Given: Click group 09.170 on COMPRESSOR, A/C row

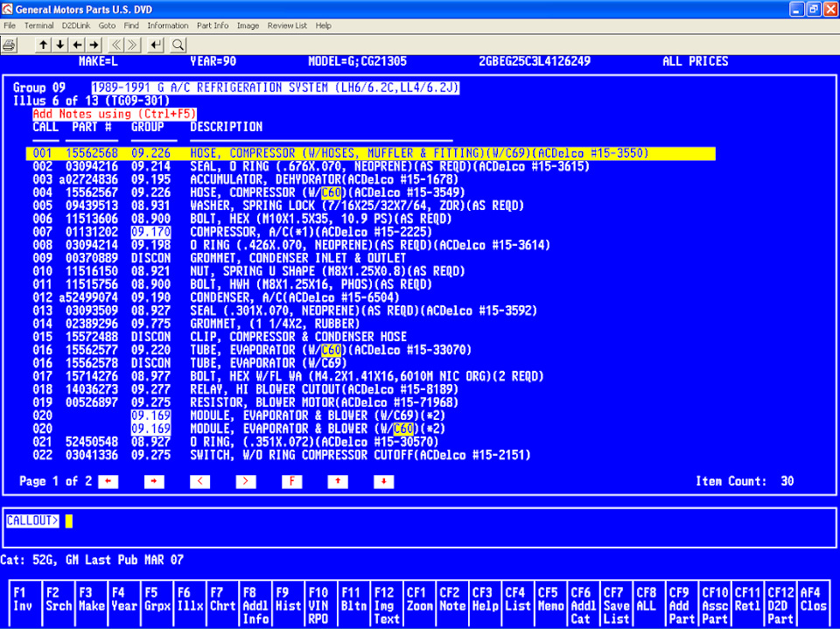Looking at the screenshot, I should (151, 233).
